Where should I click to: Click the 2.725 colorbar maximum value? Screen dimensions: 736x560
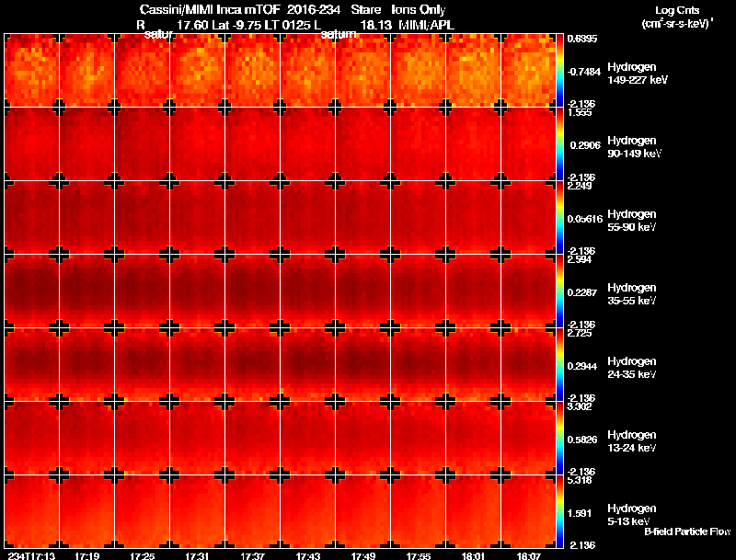coord(580,334)
